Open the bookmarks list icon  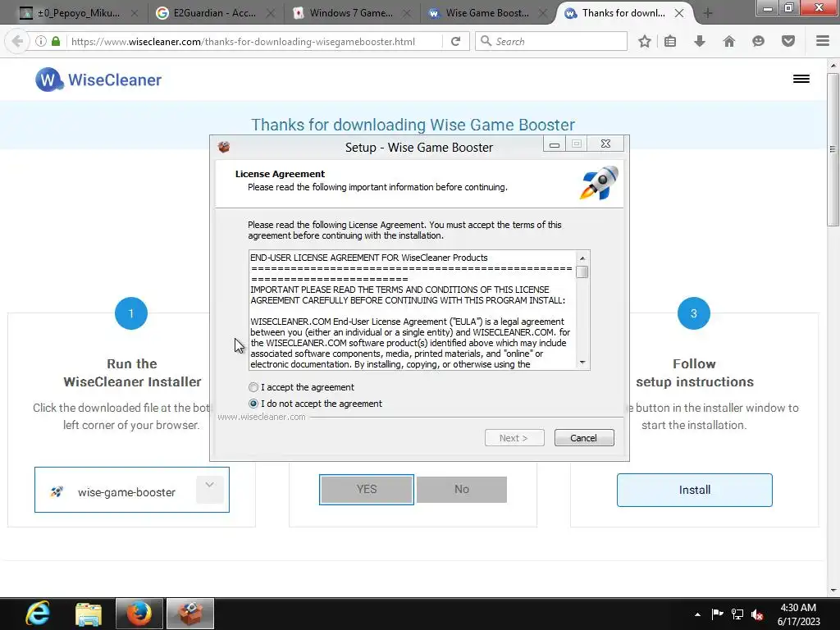pyautogui.click(x=670, y=41)
